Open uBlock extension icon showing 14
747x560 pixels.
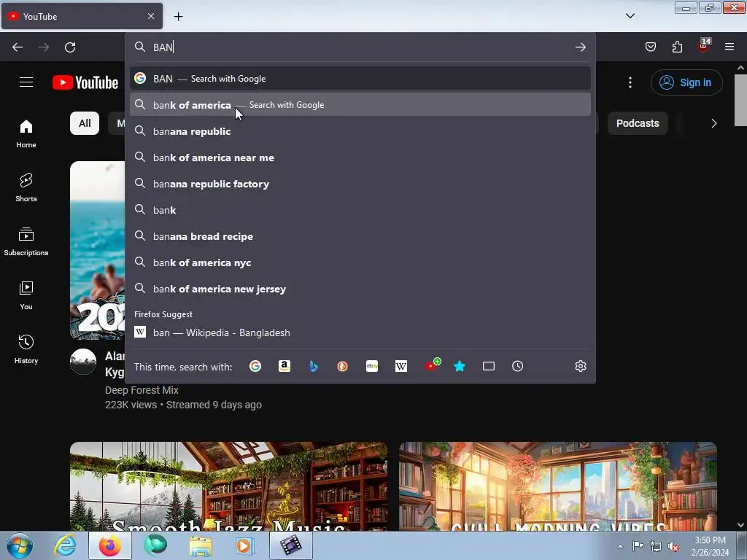704,46
